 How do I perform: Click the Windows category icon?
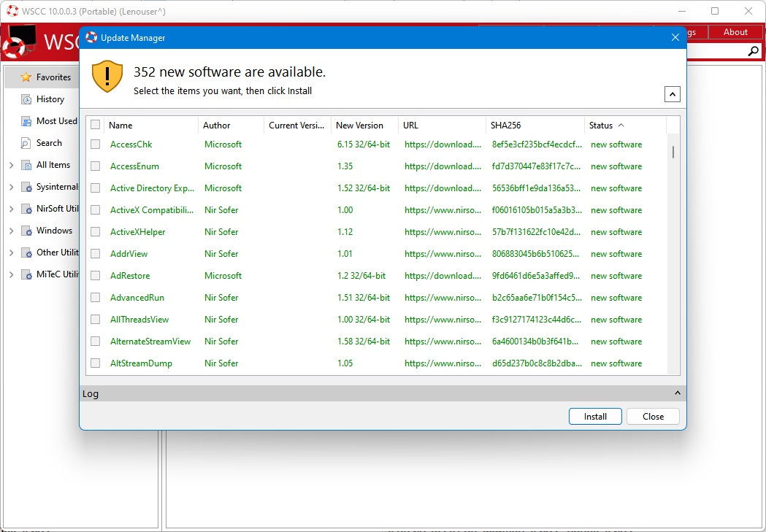coord(26,231)
